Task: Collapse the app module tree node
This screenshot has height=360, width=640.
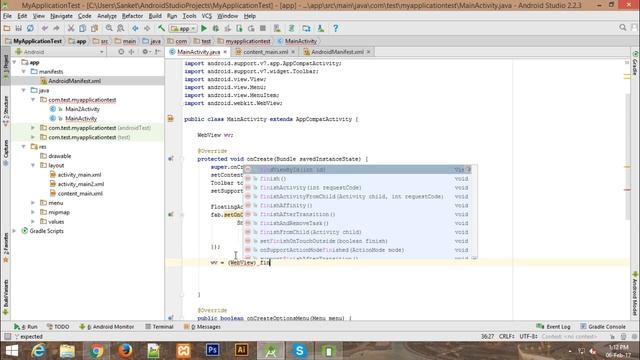Action: [x=15, y=62]
